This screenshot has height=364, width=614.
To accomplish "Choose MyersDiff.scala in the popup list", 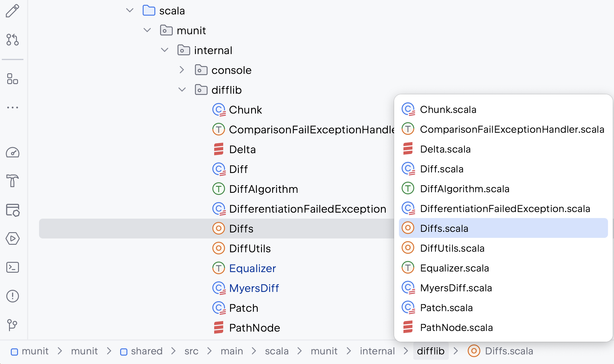I will pyautogui.click(x=456, y=288).
